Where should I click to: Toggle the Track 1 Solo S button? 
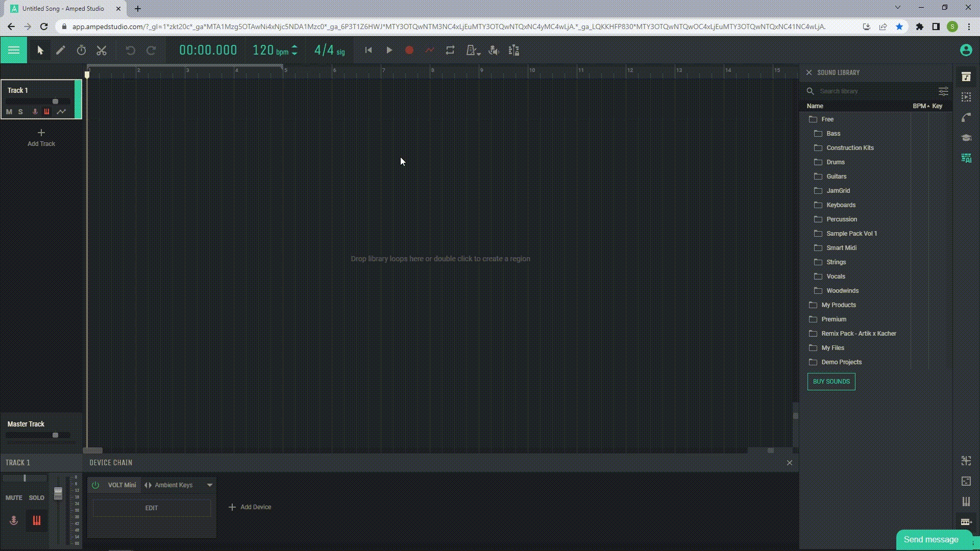pos(20,112)
